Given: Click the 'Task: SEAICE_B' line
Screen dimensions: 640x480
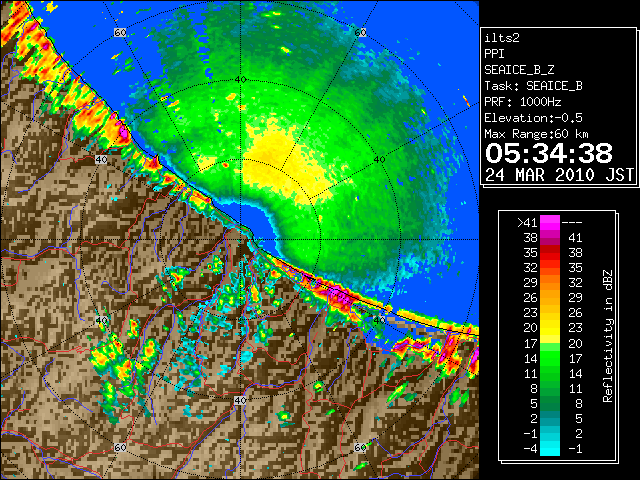Looking at the screenshot, I should [x=533, y=86].
